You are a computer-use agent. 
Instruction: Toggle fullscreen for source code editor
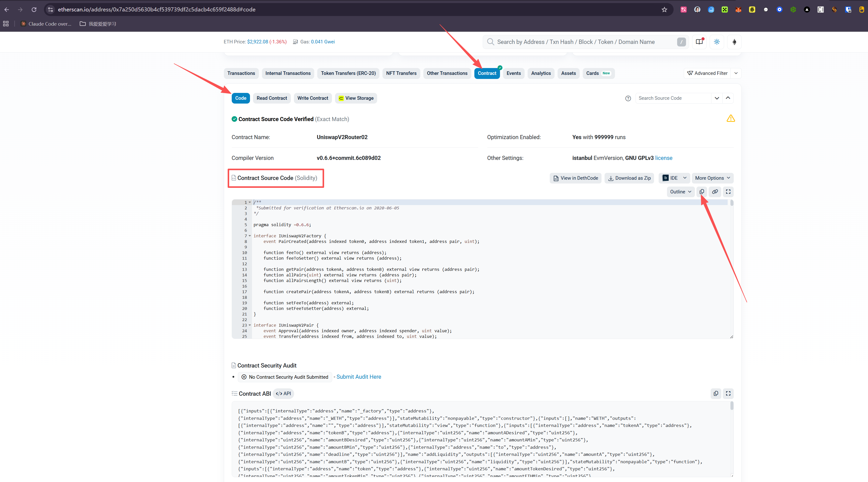tap(728, 191)
